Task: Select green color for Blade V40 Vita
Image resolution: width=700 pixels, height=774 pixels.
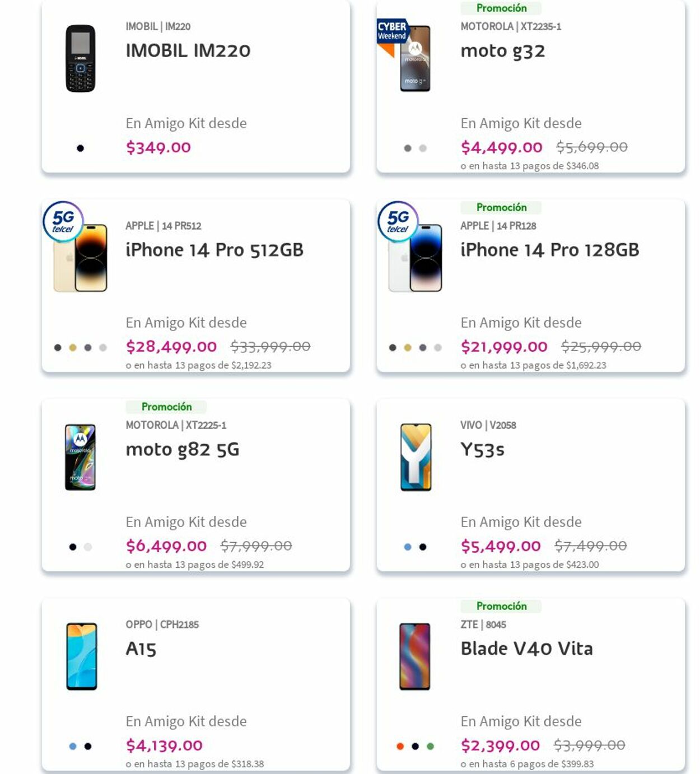Action: (x=431, y=747)
